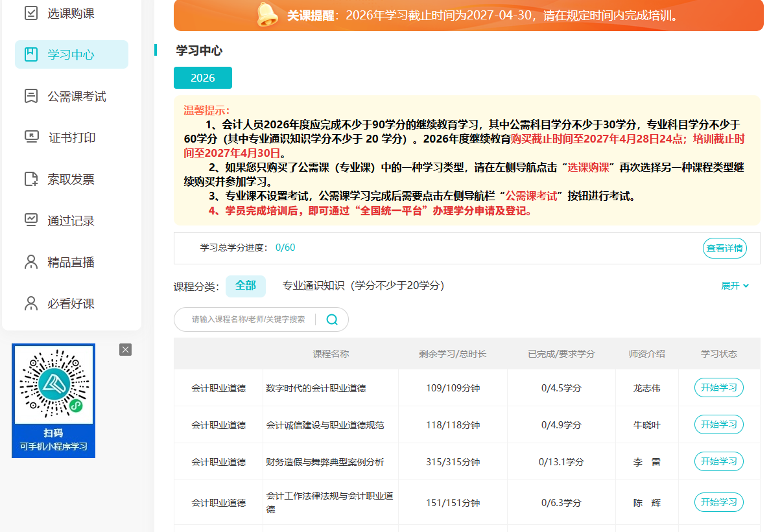This screenshot has width=780, height=532.
Task: Click the 选课购课 checklist icon
Action: coord(31,13)
